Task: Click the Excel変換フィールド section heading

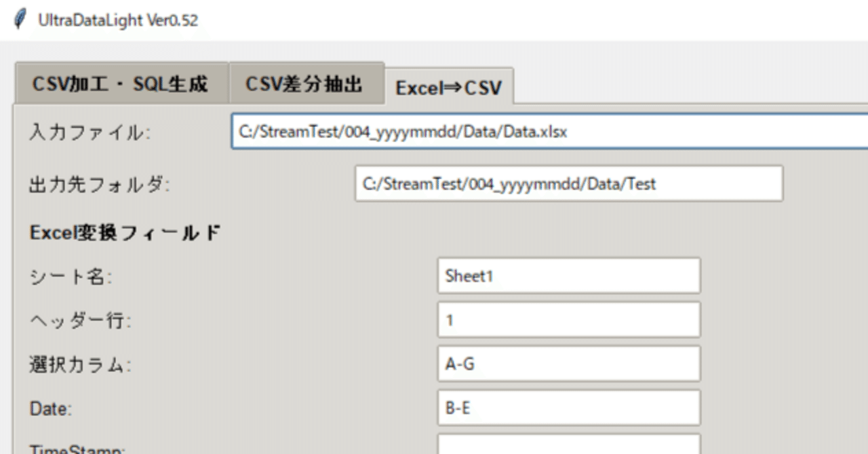Action: [x=125, y=233]
